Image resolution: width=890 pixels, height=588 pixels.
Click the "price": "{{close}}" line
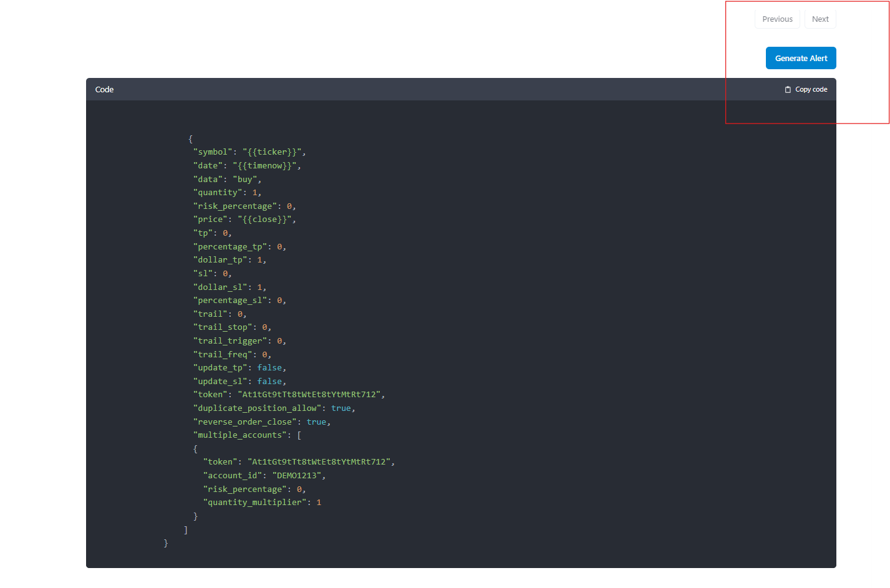point(244,219)
